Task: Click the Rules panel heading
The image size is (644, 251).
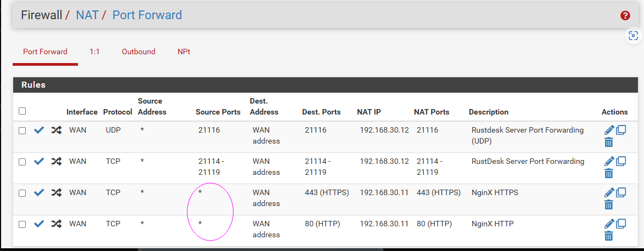Action: coord(33,85)
